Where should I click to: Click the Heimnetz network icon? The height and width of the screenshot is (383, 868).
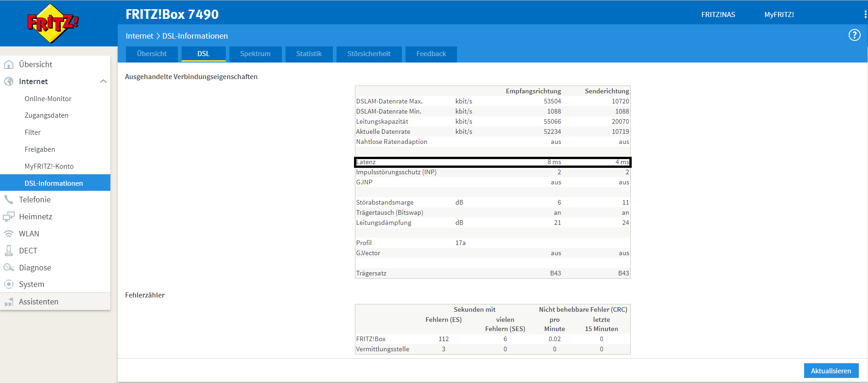click(x=9, y=217)
